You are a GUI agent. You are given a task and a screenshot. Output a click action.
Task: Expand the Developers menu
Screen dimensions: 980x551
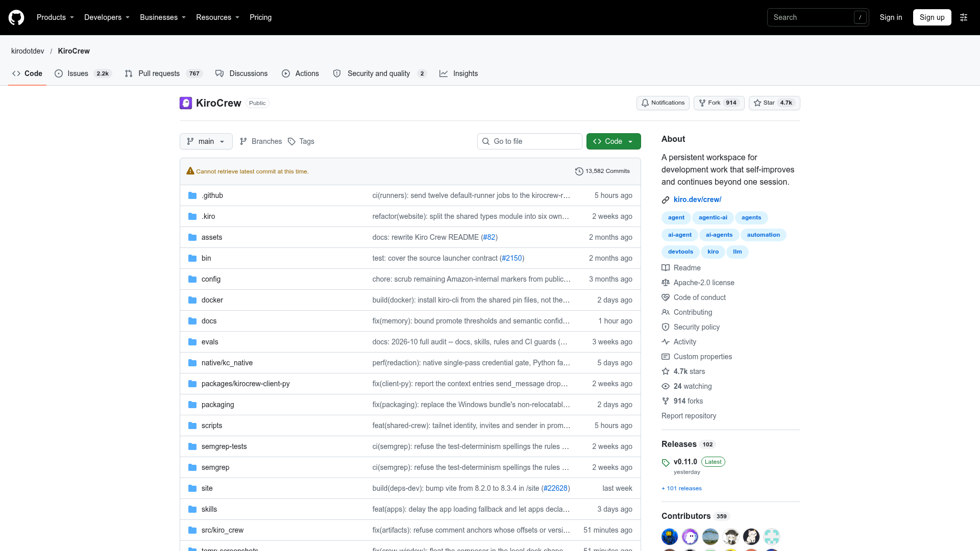[x=107, y=17]
